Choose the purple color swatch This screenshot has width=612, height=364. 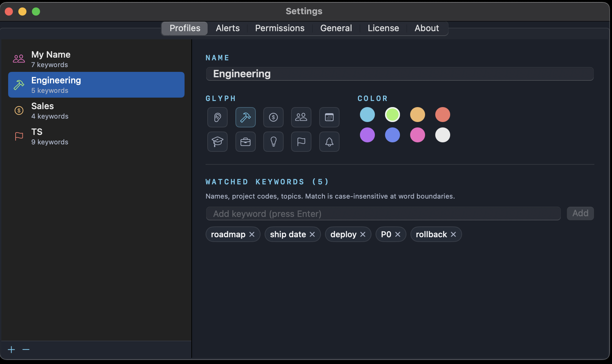click(367, 135)
